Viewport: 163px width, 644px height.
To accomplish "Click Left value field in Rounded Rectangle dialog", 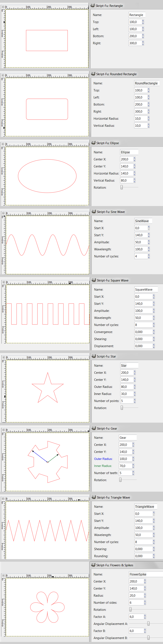I will 141,97.
